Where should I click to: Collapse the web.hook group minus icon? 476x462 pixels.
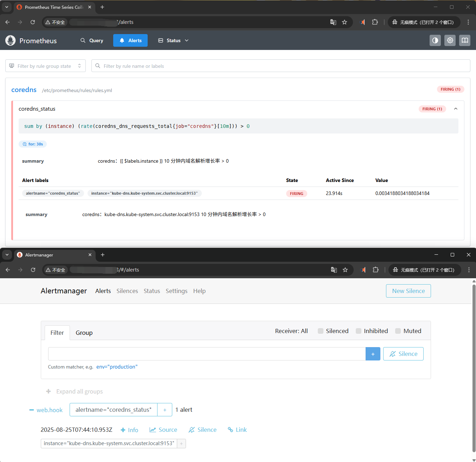tap(32, 410)
